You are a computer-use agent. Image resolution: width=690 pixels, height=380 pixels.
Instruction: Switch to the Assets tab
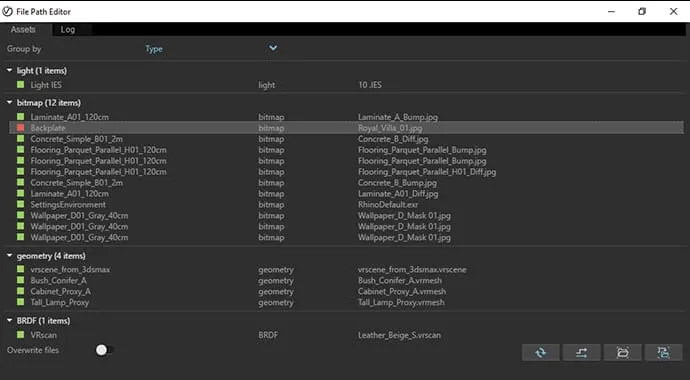coord(23,29)
